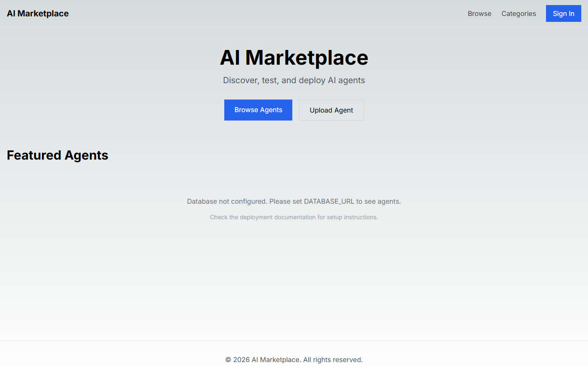Return home via the AI Marketplace brand text
This screenshot has height=378, width=588.
37,13
